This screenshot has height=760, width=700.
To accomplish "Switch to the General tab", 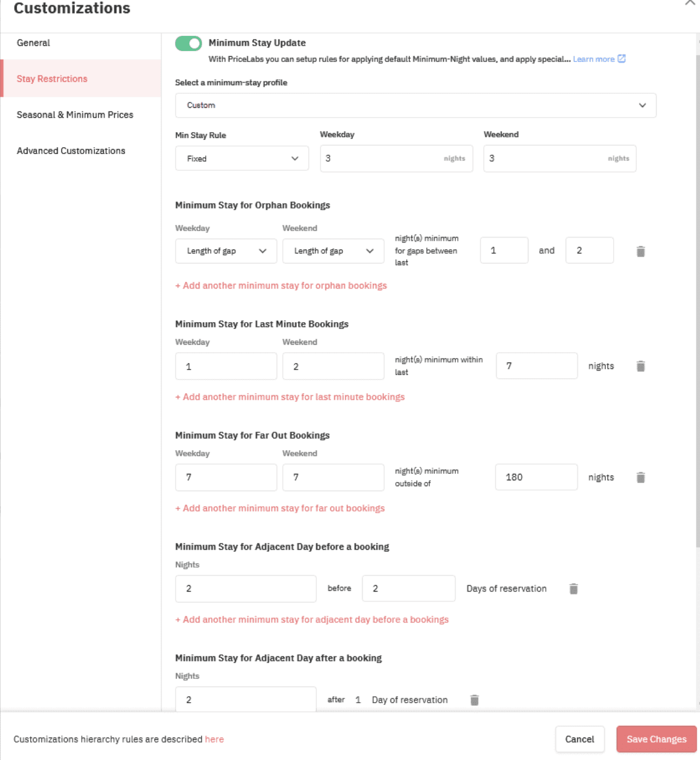I will [34, 43].
